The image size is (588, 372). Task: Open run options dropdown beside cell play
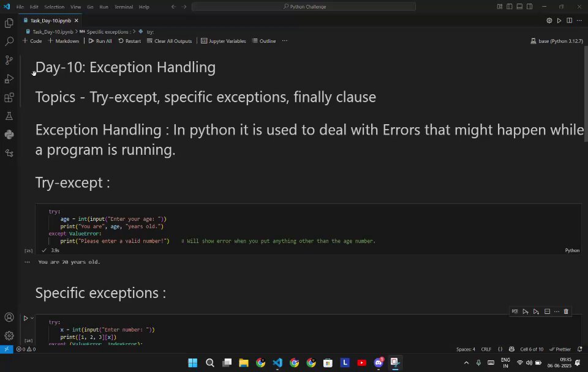click(x=32, y=318)
